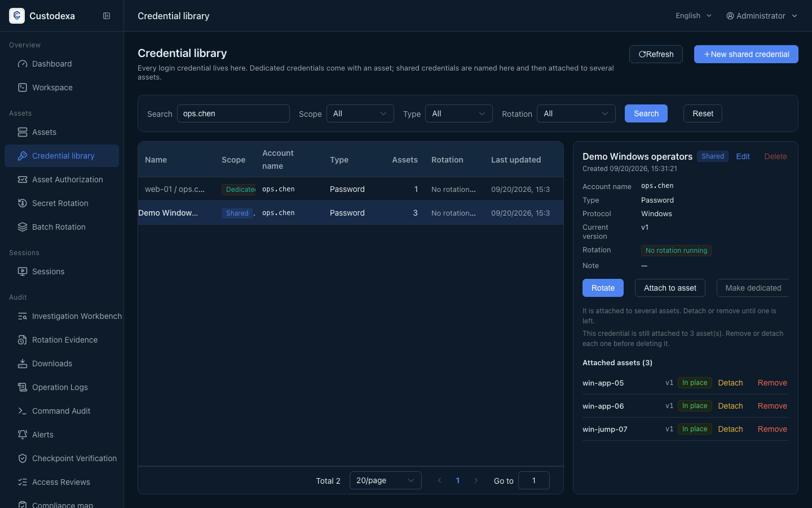Create a New shared credential
The image size is (812, 508).
click(x=746, y=54)
